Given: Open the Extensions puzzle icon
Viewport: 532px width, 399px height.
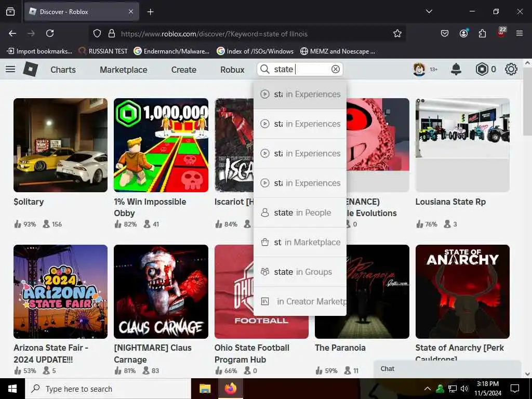Looking at the screenshot, I should [482, 33].
